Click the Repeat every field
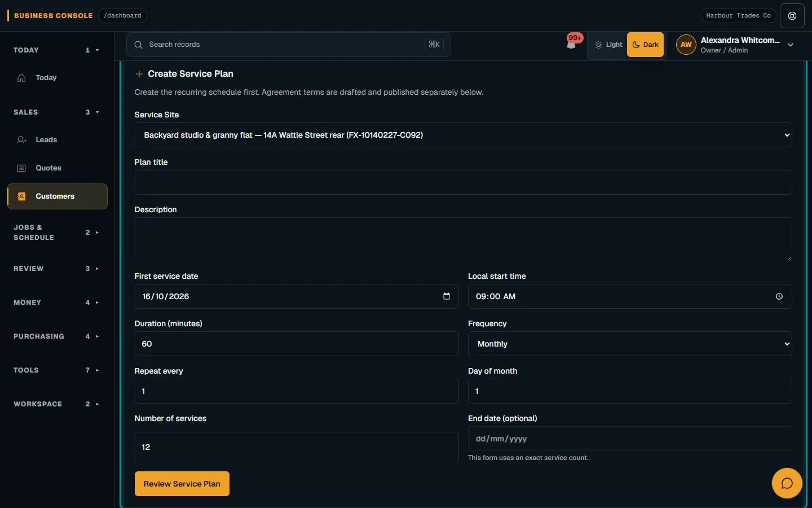This screenshot has height=508, width=812. [x=297, y=391]
